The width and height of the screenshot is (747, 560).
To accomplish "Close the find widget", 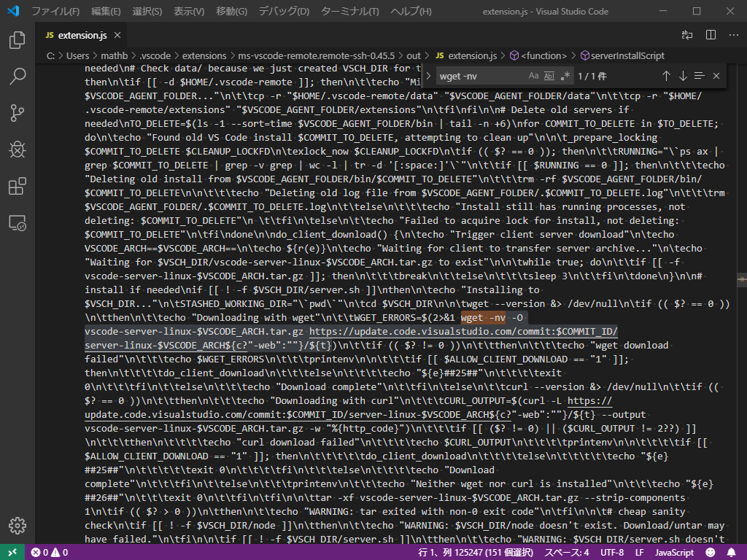I will click(716, 76).
